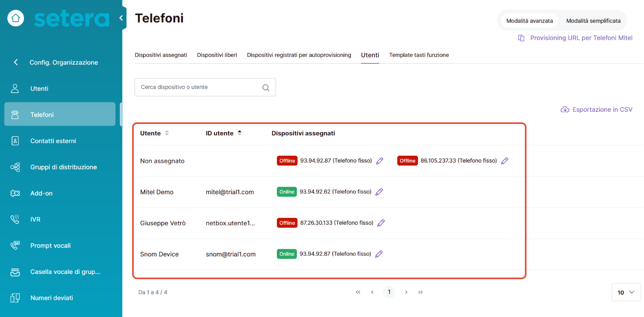Edit the 86.105.237.33 device with pencil icon
This screenshot has width=644, height=317.
(505, 161)
